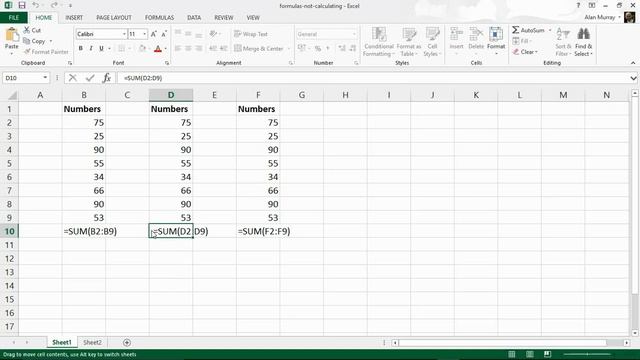Screen dimensions: 640x360
Task: Open the font color dropdown arrow
Action: point(165,49)
